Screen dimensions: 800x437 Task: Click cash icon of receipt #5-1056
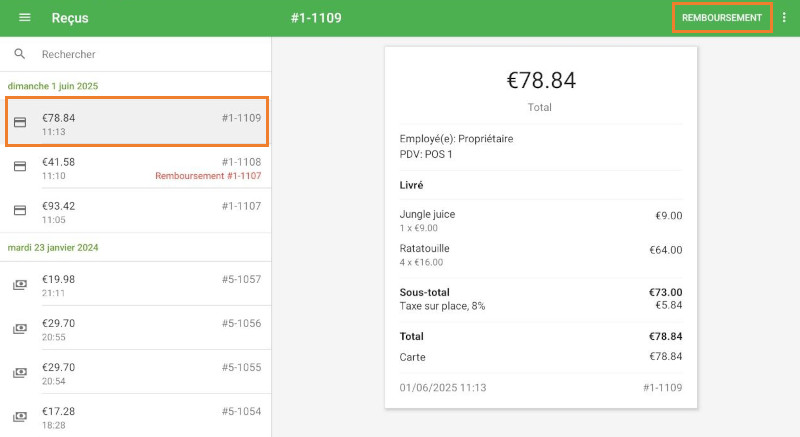20,329
